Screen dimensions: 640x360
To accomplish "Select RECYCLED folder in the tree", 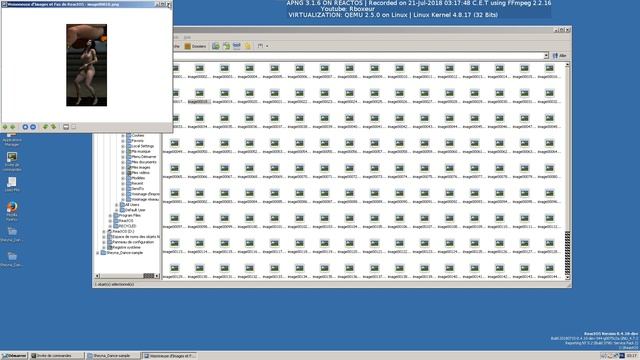I will (127, 226).
